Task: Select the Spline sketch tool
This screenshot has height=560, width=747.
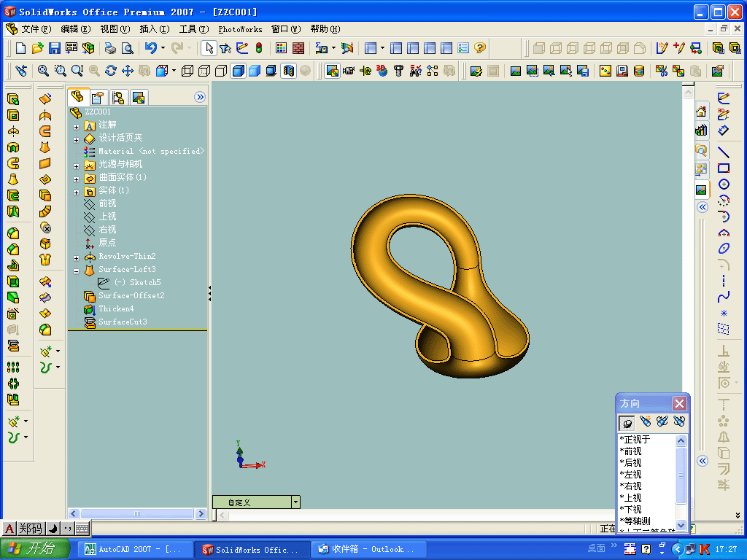Action: point(723,297)
